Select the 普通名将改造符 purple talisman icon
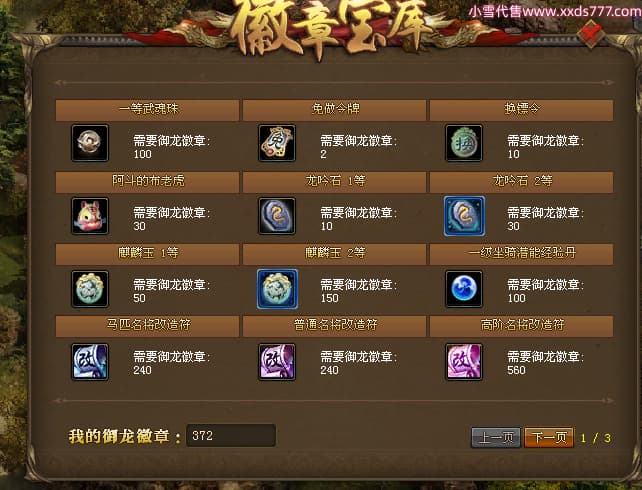This screenshot has width=642, height=490. coord(277,362)
